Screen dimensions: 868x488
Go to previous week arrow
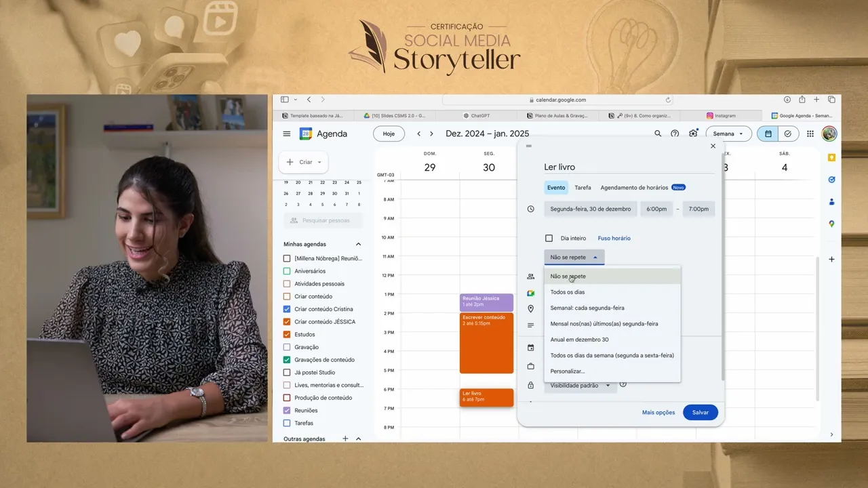[419, 134]
